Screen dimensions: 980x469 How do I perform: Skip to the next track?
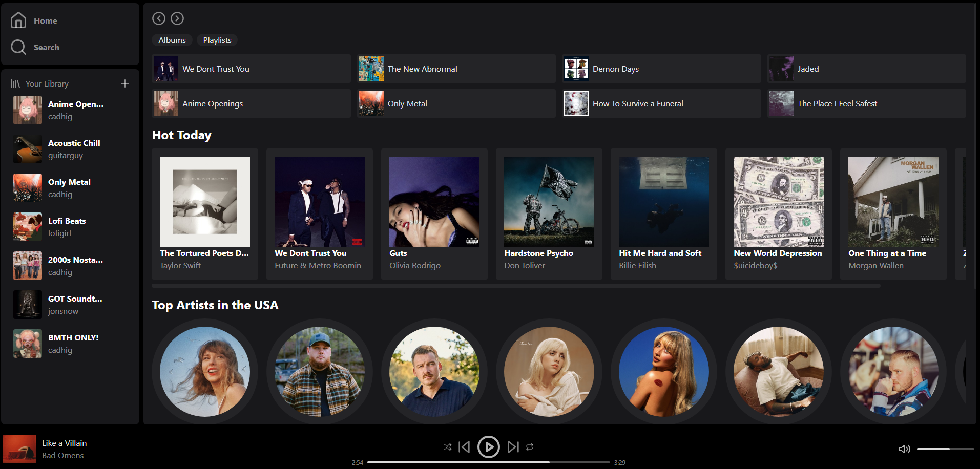(x=513, y=447)
